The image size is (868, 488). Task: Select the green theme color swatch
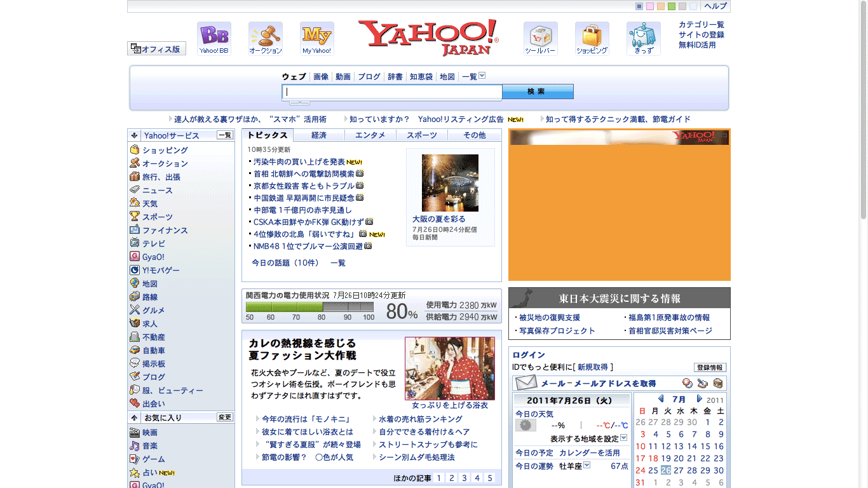pyautogui.click(x=672, y=6)
